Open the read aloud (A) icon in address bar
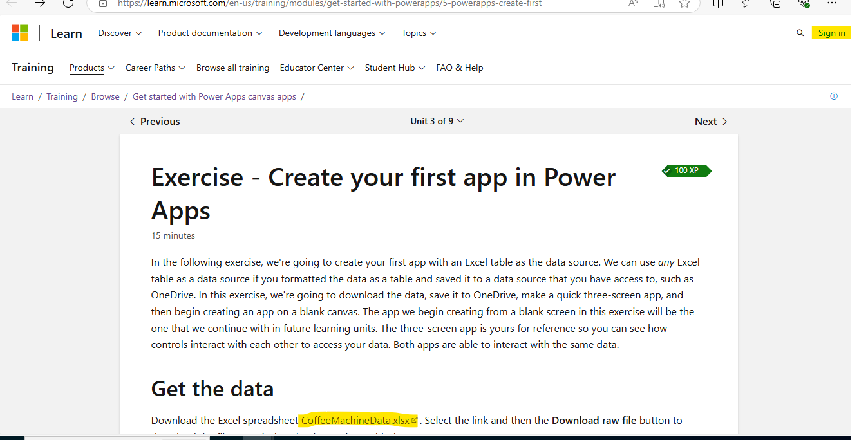Image resolution: width=868 pixels, height=440 pixels. coord(634,3)
